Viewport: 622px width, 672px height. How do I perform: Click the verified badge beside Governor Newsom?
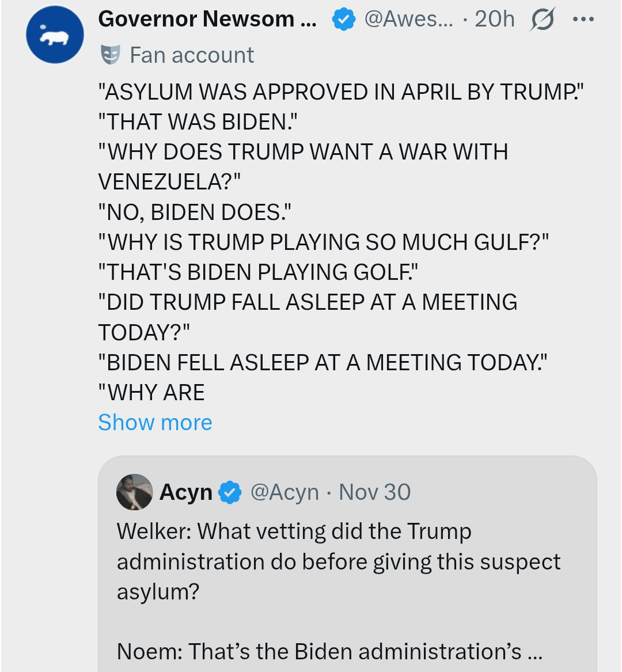pyautogui.click(x=343, y=20)
